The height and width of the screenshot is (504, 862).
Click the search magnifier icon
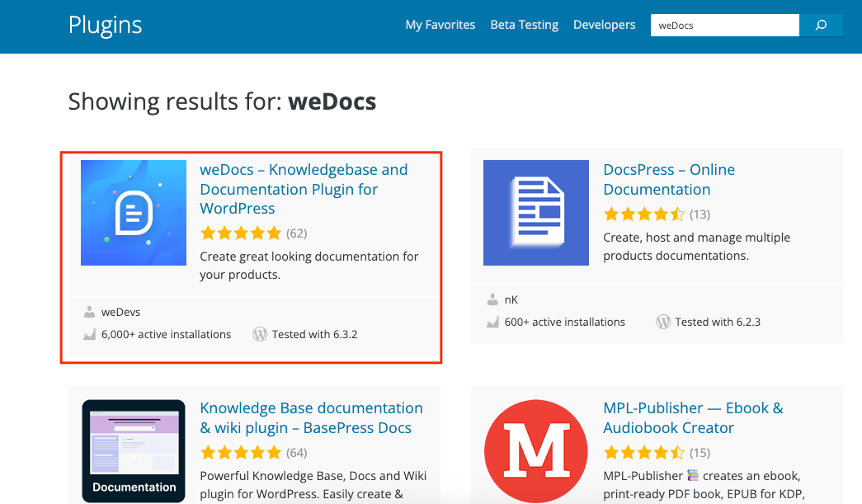tap(821, 25)
